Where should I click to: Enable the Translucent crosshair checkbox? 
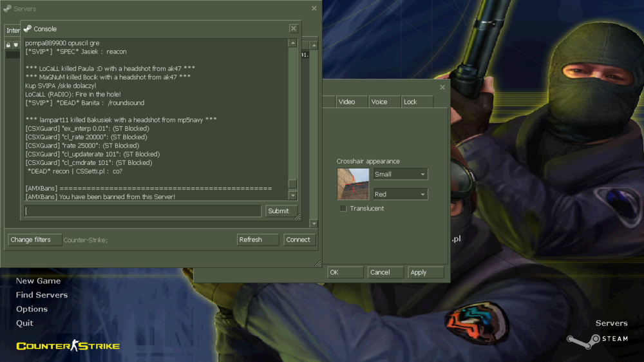click(x=343, y=209)
